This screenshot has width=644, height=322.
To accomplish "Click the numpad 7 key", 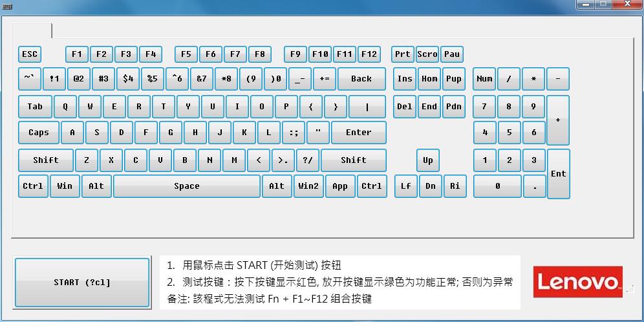I will click(484, 107).
